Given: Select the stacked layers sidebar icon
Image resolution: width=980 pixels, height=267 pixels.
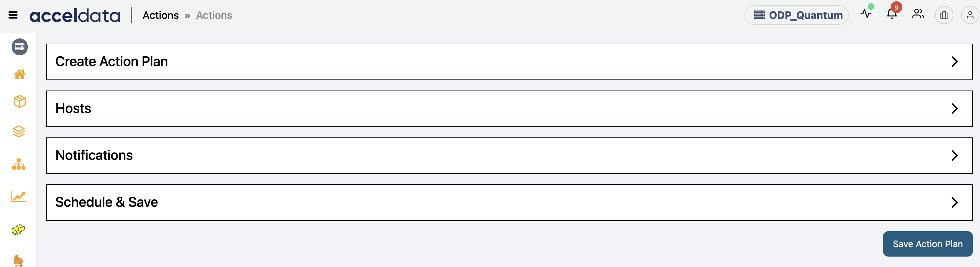Looking at the screenshot, I should pos(19,132).
